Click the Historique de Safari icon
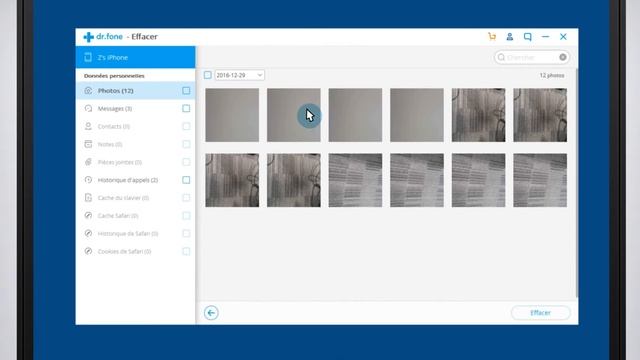 pos(88,233)
